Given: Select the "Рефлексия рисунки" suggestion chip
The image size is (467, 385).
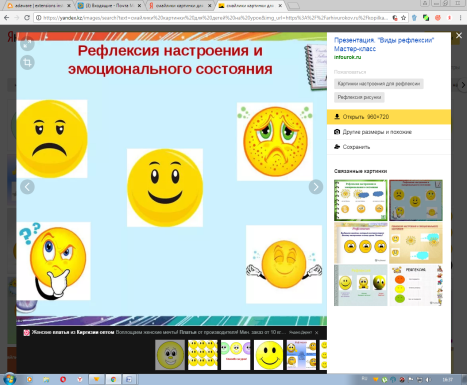Looking at the screenshot, I should [359, 97].
